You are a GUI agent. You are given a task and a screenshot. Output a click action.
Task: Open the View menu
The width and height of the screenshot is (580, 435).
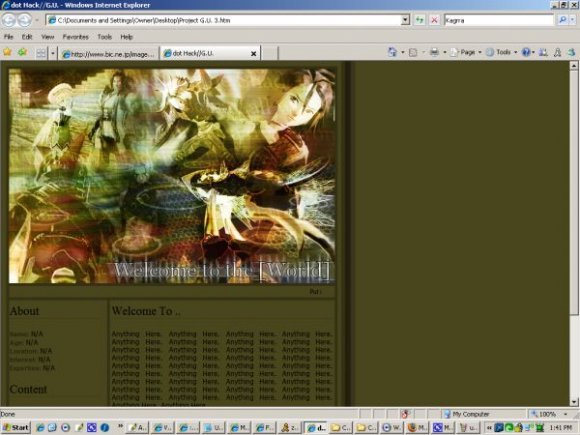click(47, 37)
